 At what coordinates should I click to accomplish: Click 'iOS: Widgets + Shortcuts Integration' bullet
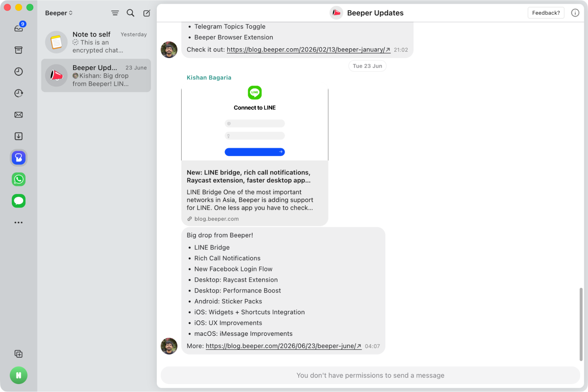(249, 312)
